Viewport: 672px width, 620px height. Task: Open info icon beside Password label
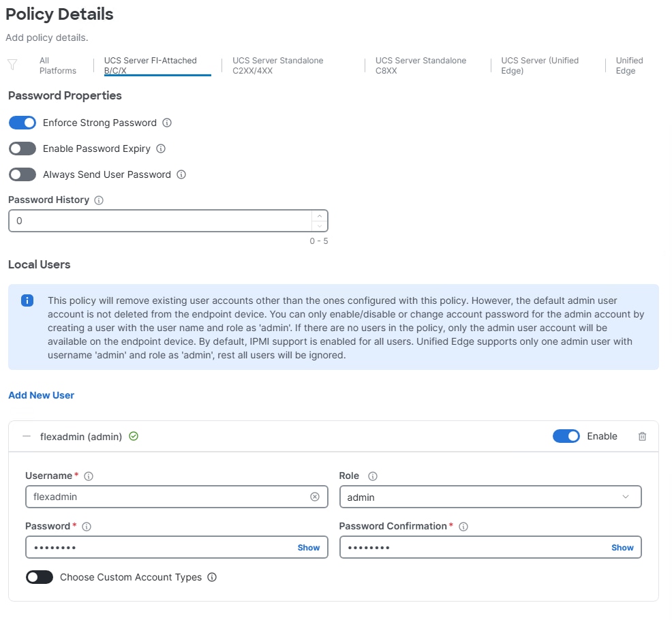pyautogui.click(x=87, y=527)
